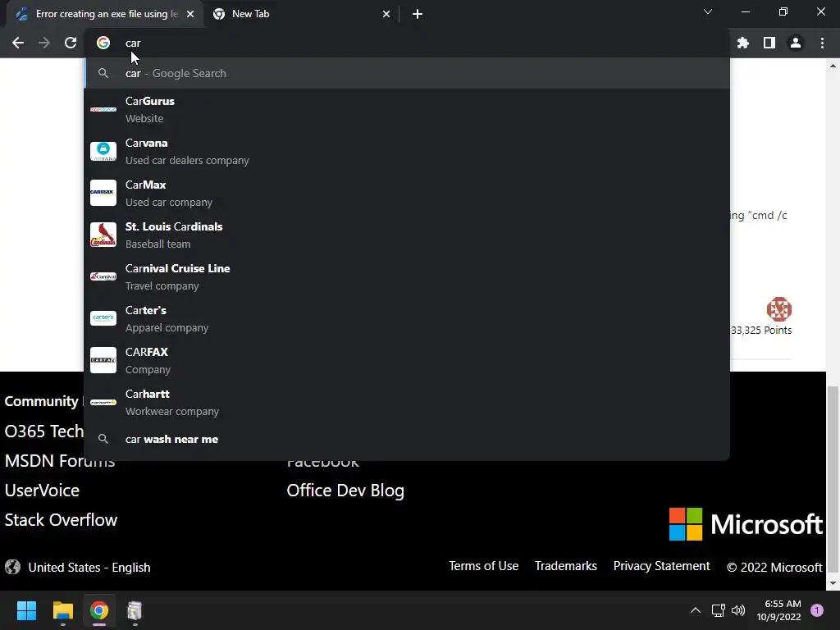Click the address bar text 'car'

point(133,43)
